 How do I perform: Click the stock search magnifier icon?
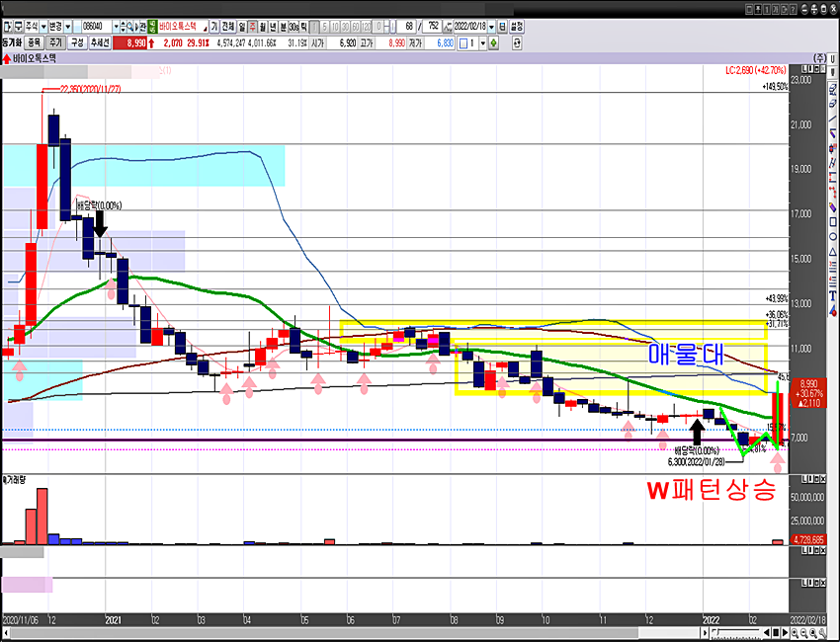129,27
